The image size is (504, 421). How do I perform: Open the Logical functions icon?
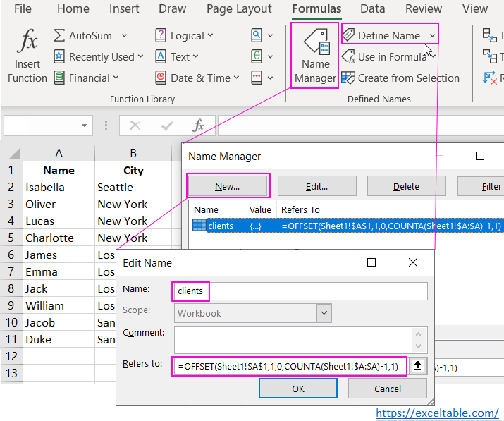coord(161,35)
